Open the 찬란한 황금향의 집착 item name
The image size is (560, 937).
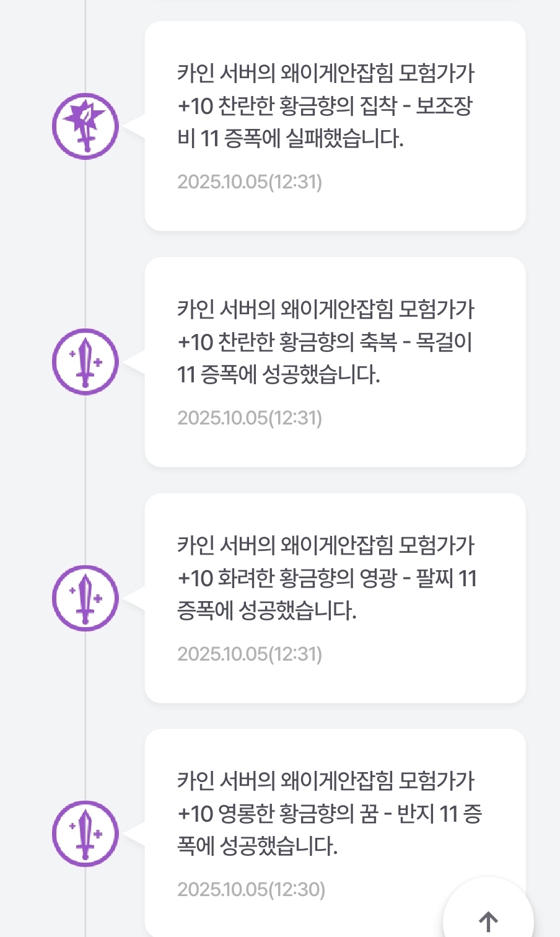point(307,106)
